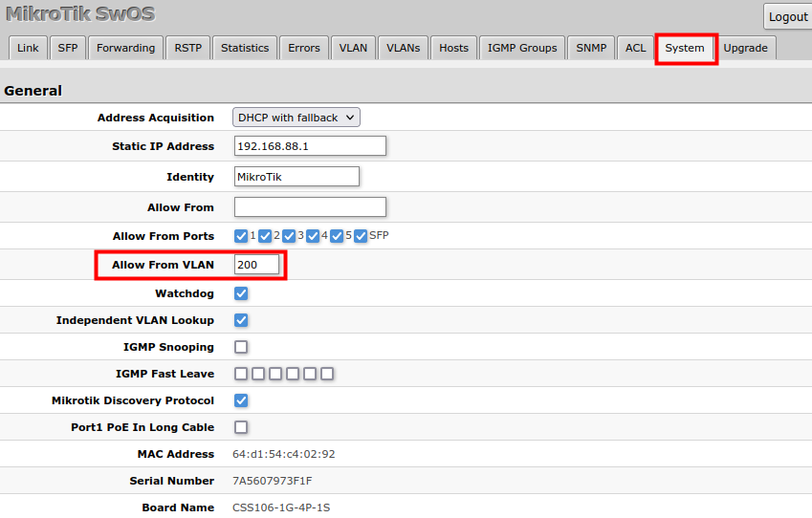Viewport: 812px width, 518px height.
Task: Disable Mikrotik Discovery Protocol checkbox
Action: (x=241, y=400)
